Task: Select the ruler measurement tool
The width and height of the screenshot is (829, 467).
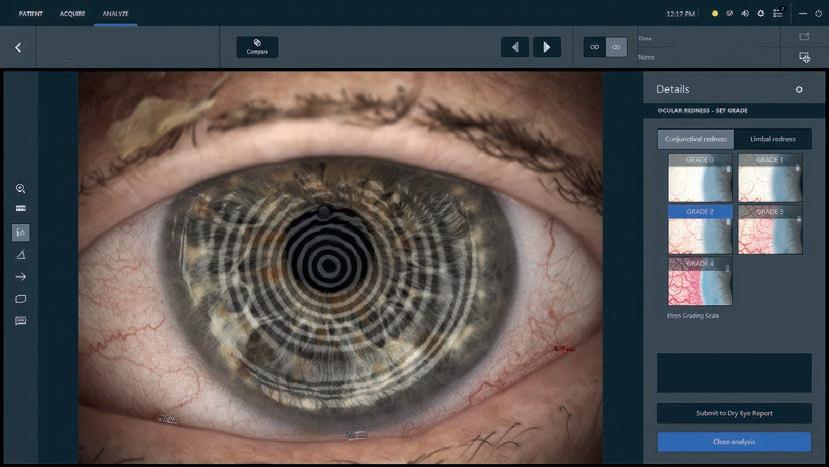Action: 21,208
